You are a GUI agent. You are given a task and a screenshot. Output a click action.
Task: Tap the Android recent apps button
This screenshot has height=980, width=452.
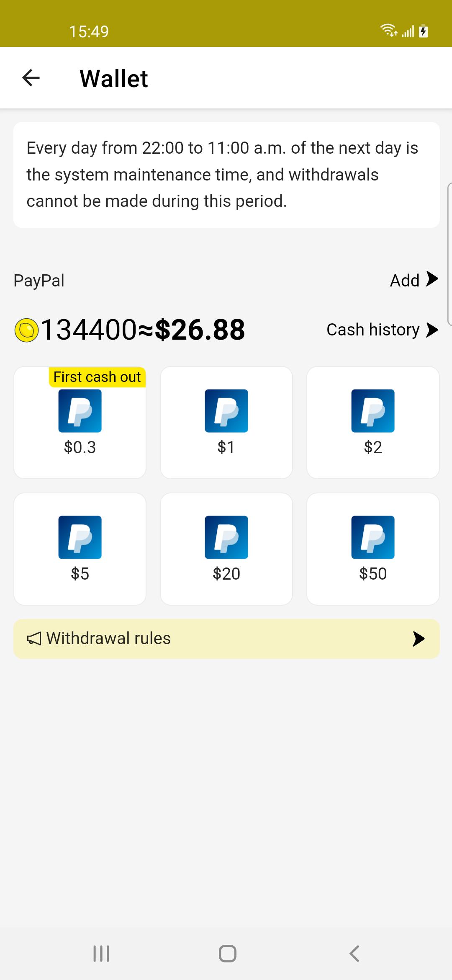pos(101,954)
